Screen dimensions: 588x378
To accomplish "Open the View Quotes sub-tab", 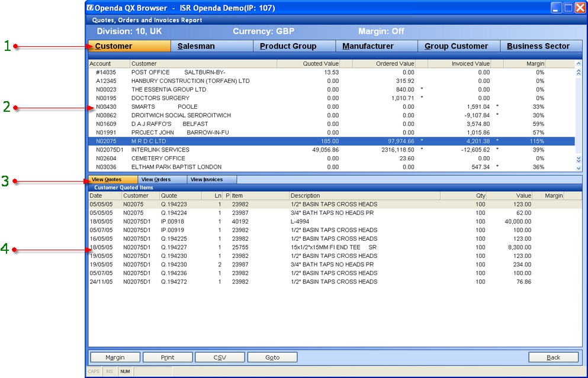I will point(113,179).
